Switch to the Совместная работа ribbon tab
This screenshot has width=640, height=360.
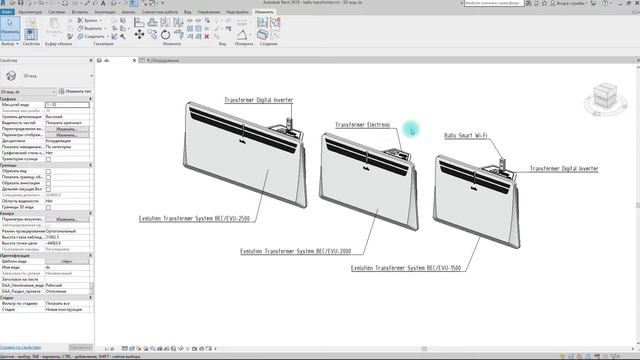(x=160, y=12)
